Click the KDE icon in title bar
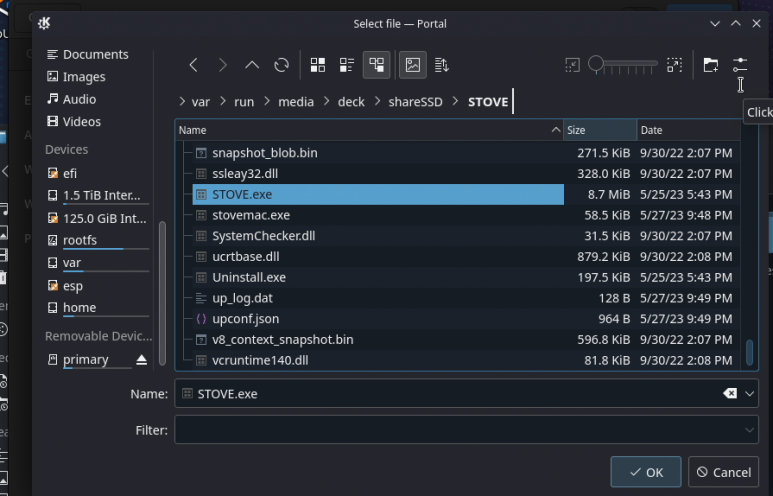 click(44, 23)
